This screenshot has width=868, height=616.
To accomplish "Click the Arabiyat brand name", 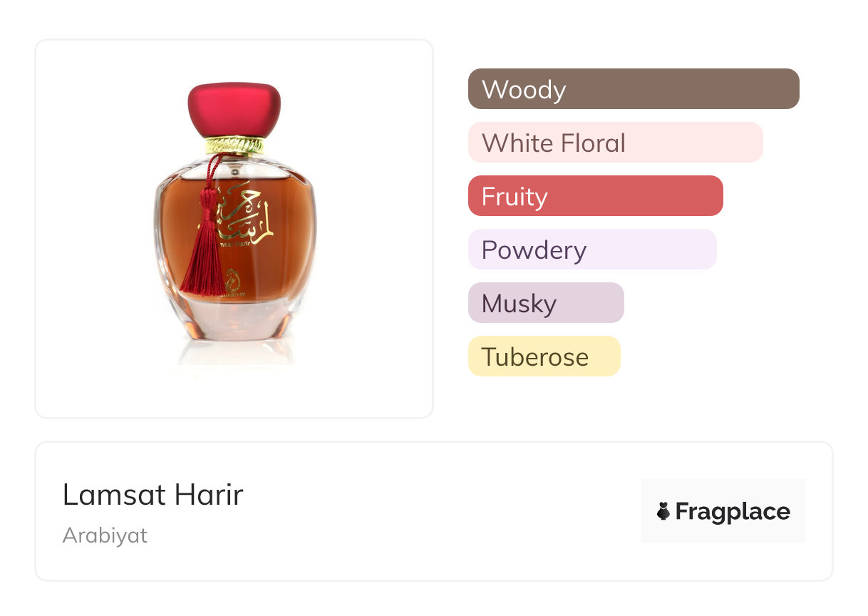I will [x=105, y=535].
